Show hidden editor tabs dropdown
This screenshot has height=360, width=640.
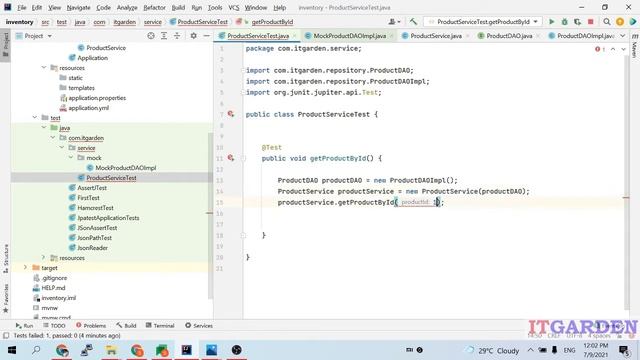coord(622,36)
